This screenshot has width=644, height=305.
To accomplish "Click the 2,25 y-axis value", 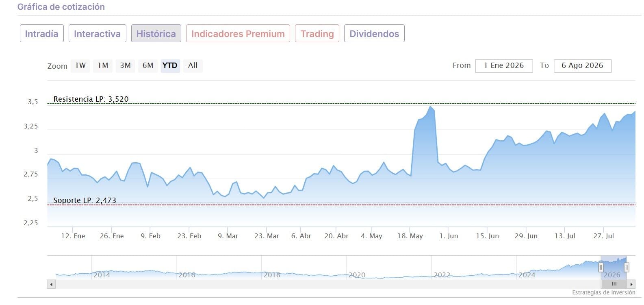I will coord(31,223).
